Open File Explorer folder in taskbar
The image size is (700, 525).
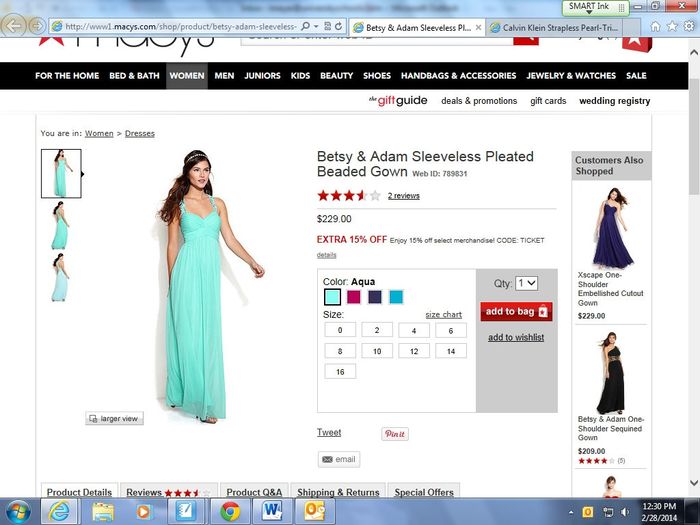point(103,512)
